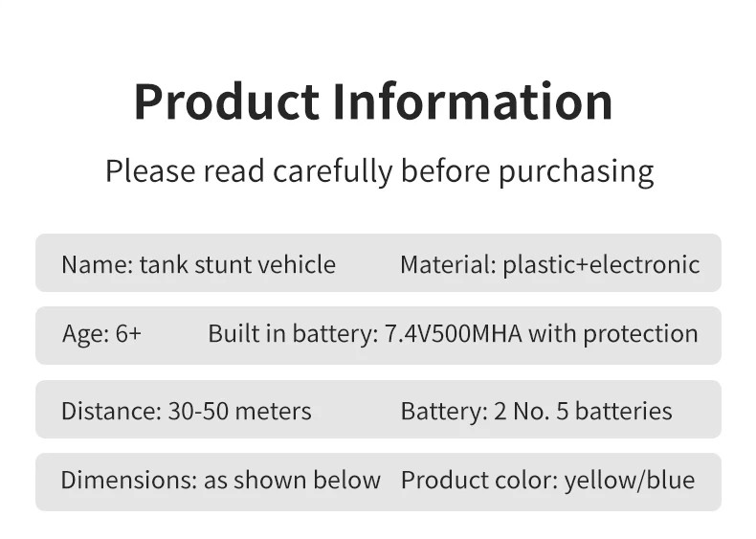Viewport: 756px width, 539px height.
Task: Click the 'Dimensions:' label
Action: click(128, 480)
